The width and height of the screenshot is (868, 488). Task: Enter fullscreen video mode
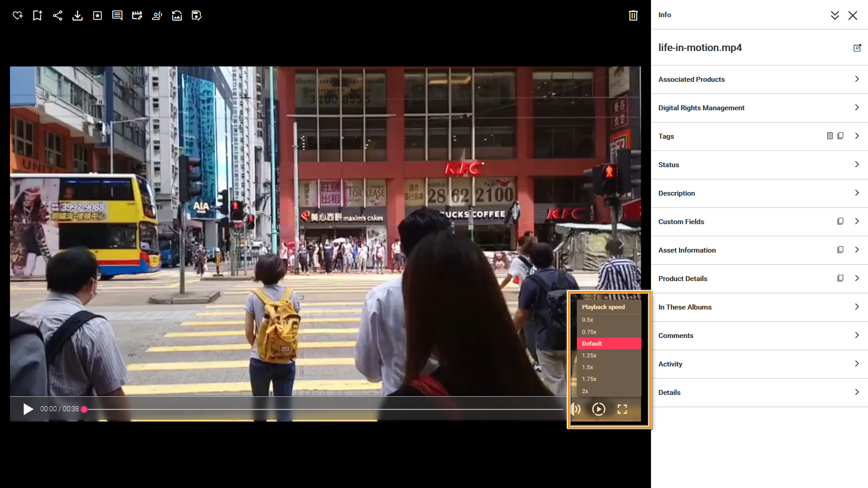click(622, 409)
